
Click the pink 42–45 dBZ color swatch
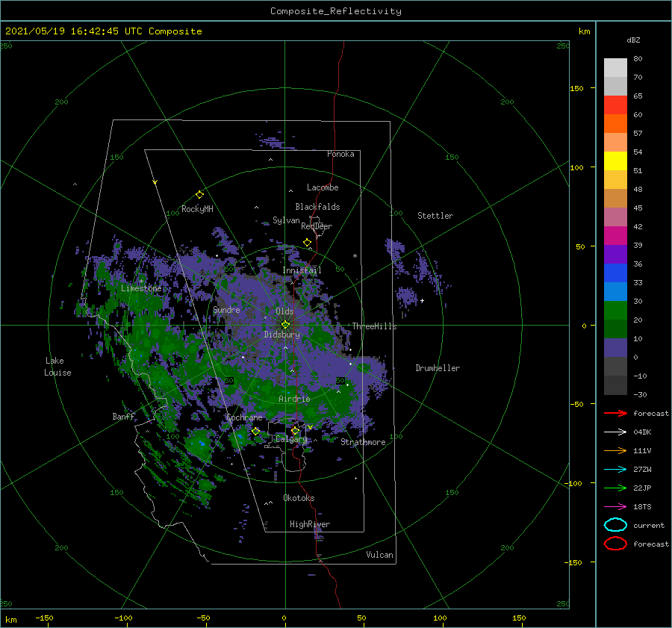[615, 217]
